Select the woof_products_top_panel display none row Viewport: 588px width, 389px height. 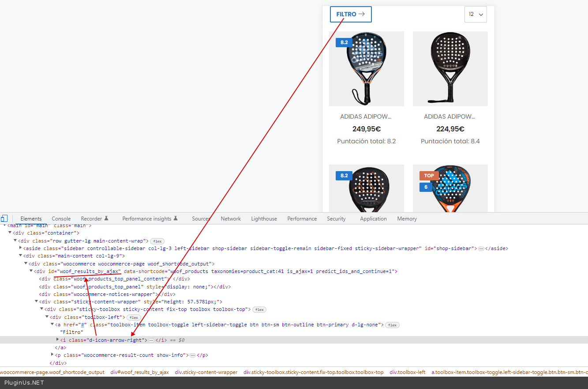(135, 287)
